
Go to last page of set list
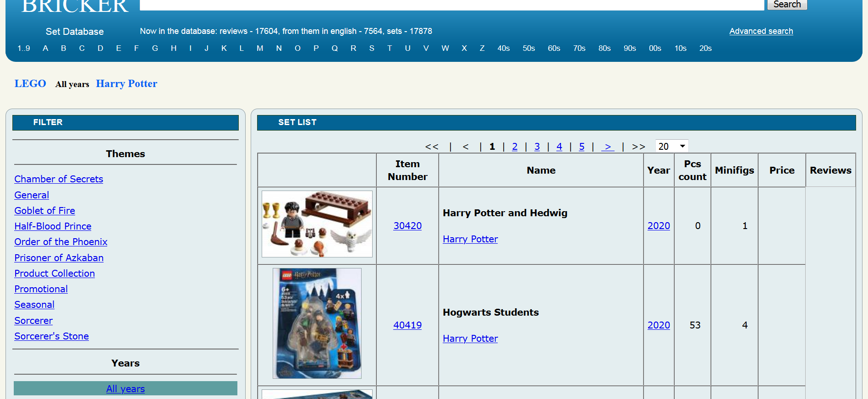[638, 147]
